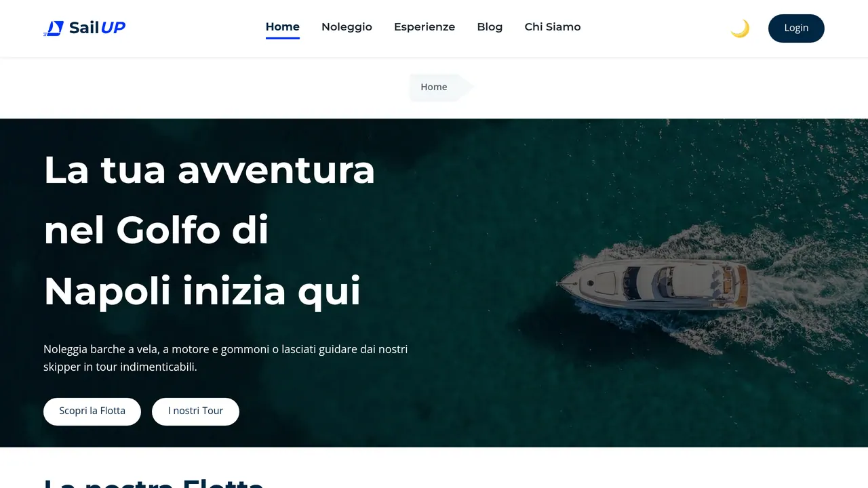
Task: Open the Chi Siamo page
Action: [553, 27]
